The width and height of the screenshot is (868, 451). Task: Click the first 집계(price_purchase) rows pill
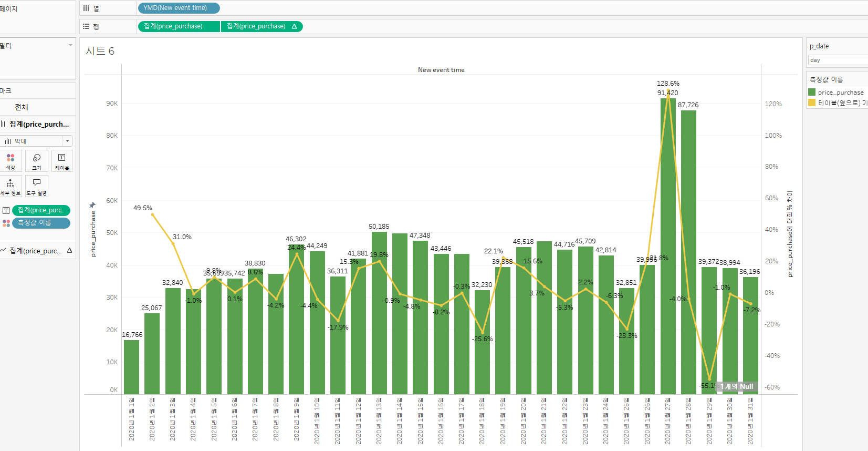click(179, 26)
